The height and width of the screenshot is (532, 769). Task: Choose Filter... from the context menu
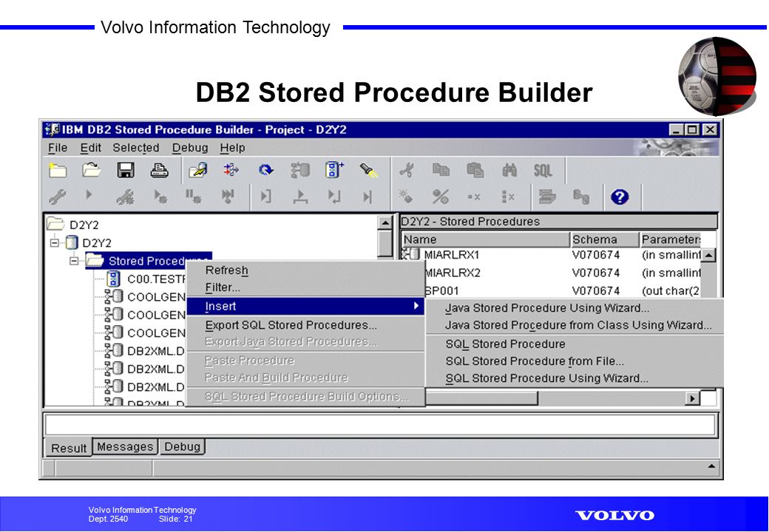tap(305, 287)
